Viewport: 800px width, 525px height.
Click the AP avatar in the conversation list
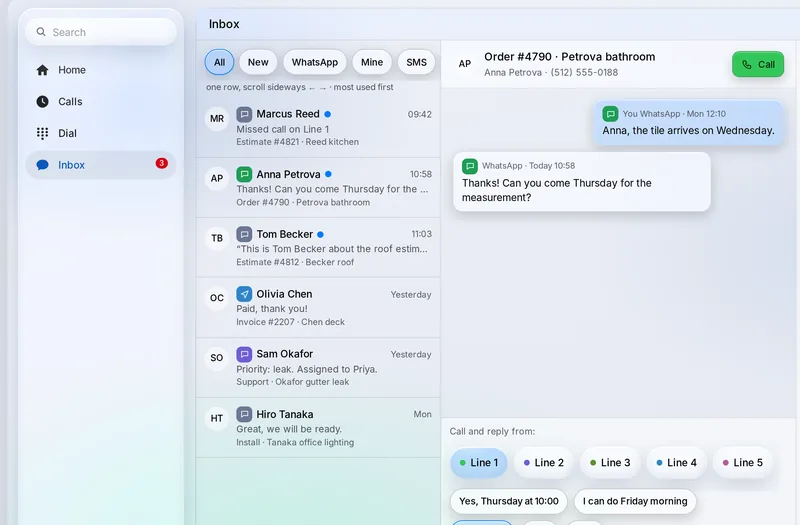coord(217,178)
